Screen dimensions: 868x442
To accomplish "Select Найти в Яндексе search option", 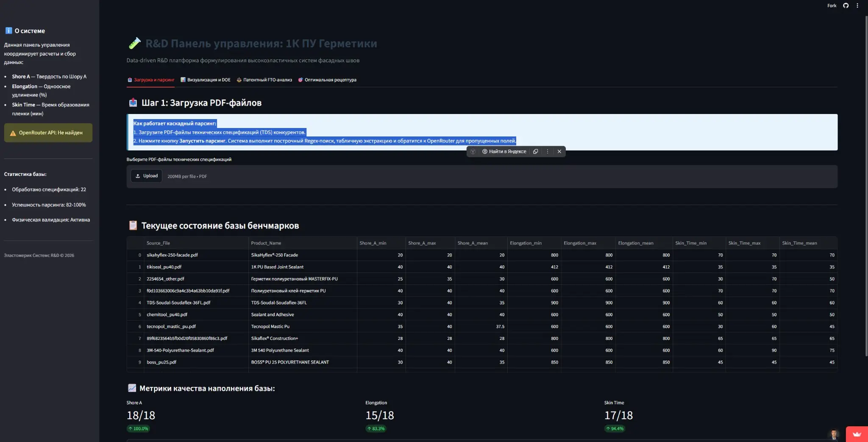I will coord(504,151).
